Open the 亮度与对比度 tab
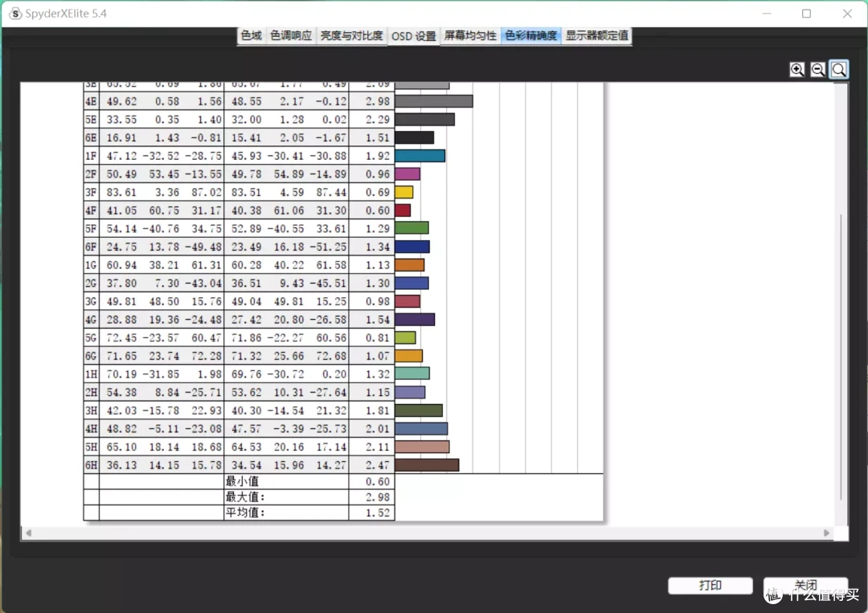This screenshot has width=868, height=613. point(351,36)
